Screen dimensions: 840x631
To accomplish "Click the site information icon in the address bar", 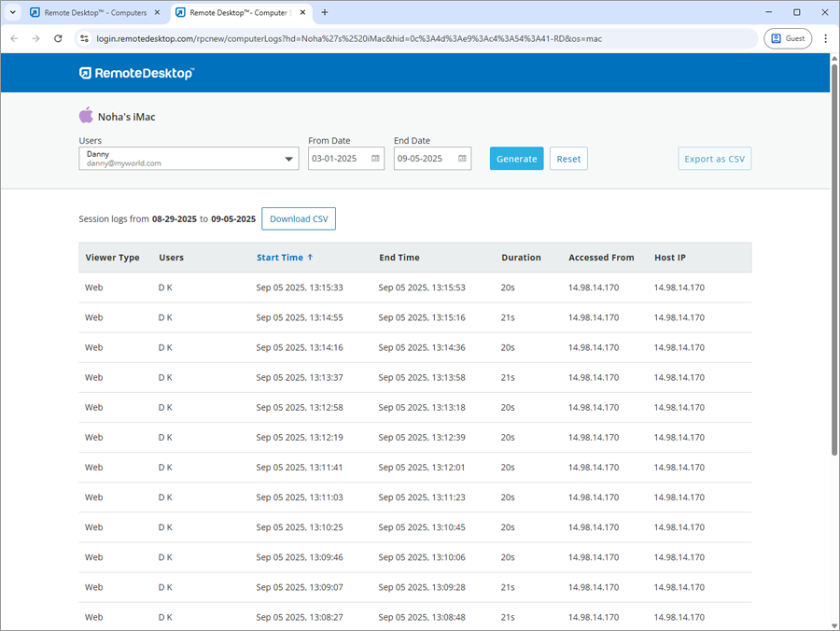I will tap(84, 38).
